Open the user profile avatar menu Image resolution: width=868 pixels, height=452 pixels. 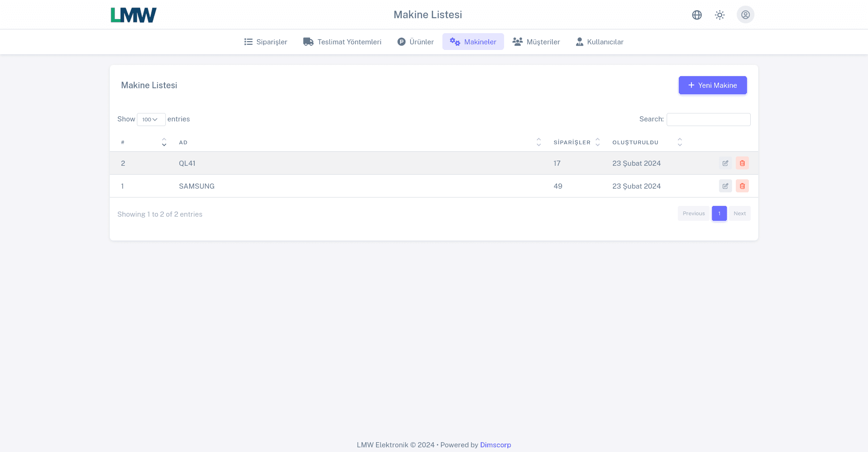click(745, 15)
